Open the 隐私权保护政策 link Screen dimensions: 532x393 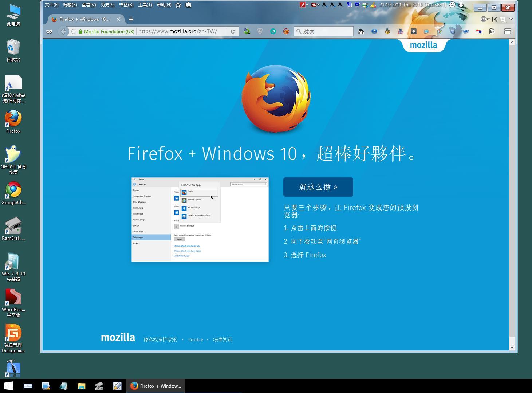point(160,339)
